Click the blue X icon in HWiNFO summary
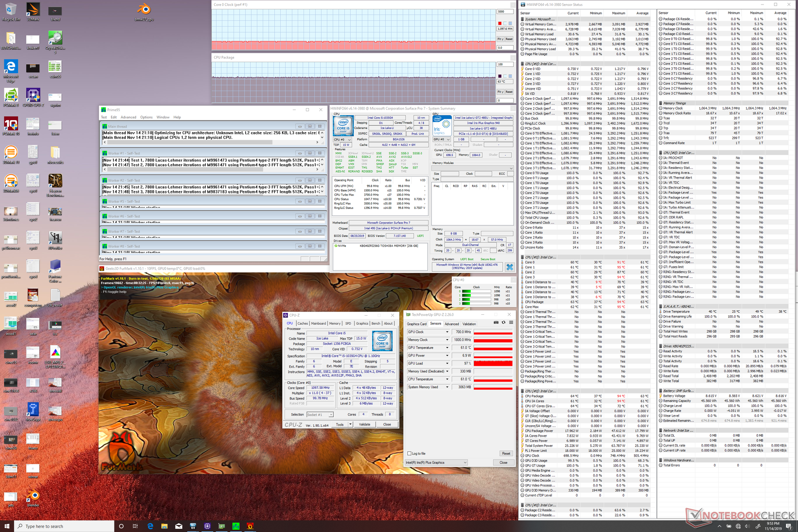The height and width of the screenshot is (532, 798). [509, 267]
